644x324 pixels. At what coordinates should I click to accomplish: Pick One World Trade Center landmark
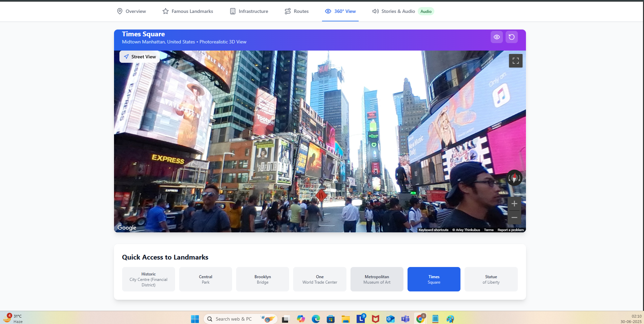tap(320, 279)
